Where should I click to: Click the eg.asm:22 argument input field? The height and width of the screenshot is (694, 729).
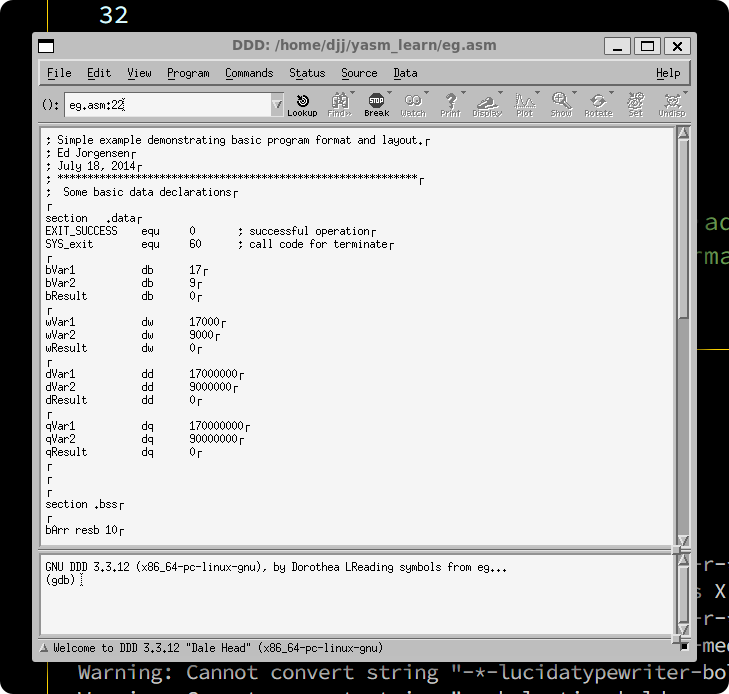[167, 105]
